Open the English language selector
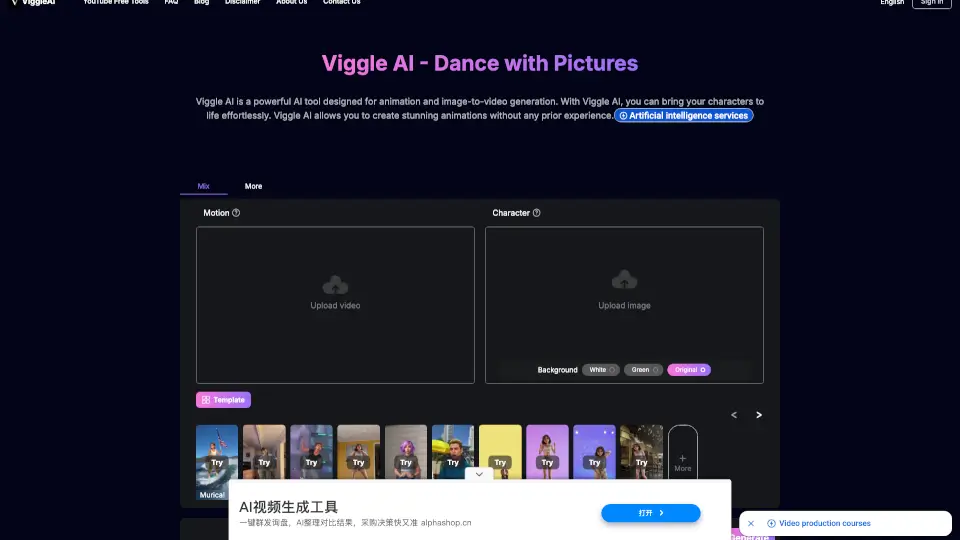The height and width of the screenshot is (540, 960). (x=892, y=2)
